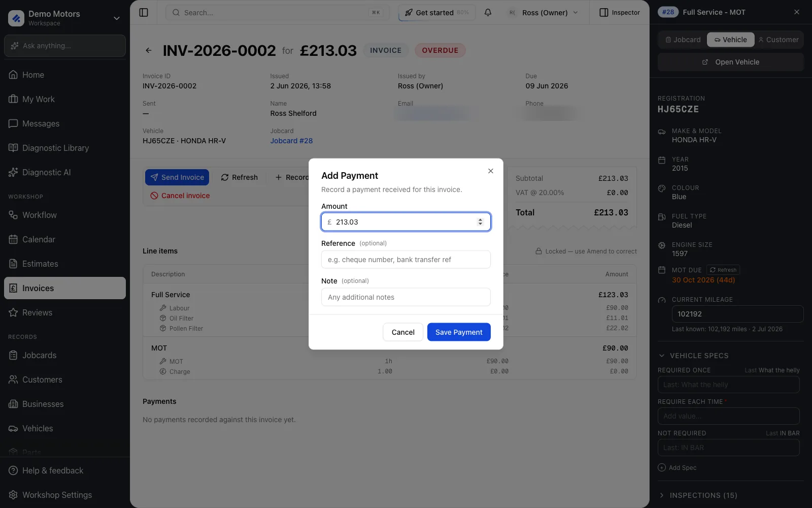
Task: Select the Vehicle tab
Action: coord(730,40)
